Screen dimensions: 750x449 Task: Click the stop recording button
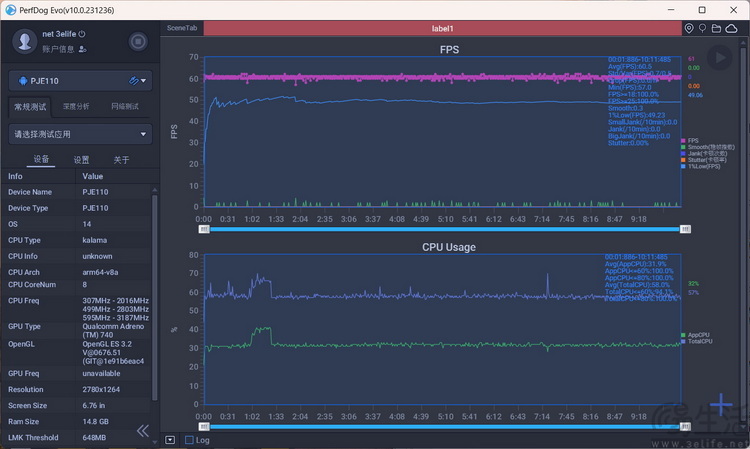[x=138, y=42]
